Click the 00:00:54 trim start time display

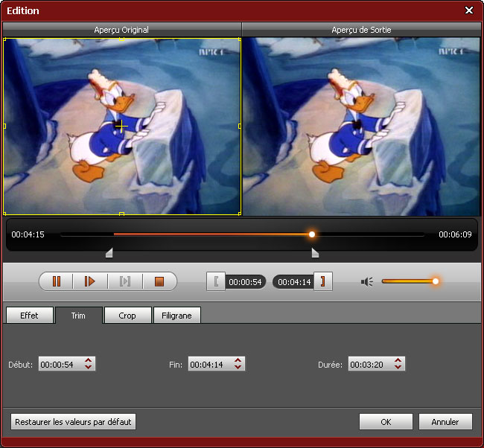tap(246, 282)
